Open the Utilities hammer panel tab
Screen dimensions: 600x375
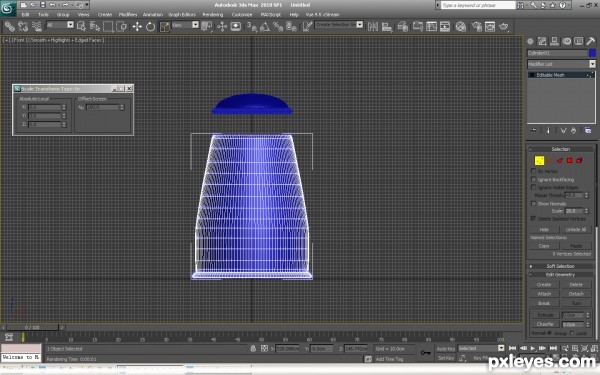click(590, 41)
